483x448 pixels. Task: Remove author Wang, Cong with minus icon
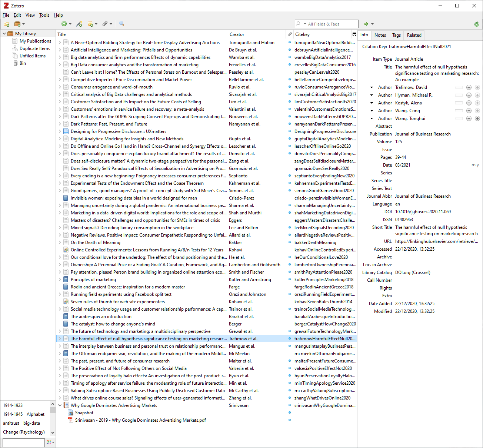[x=469, y=111]
